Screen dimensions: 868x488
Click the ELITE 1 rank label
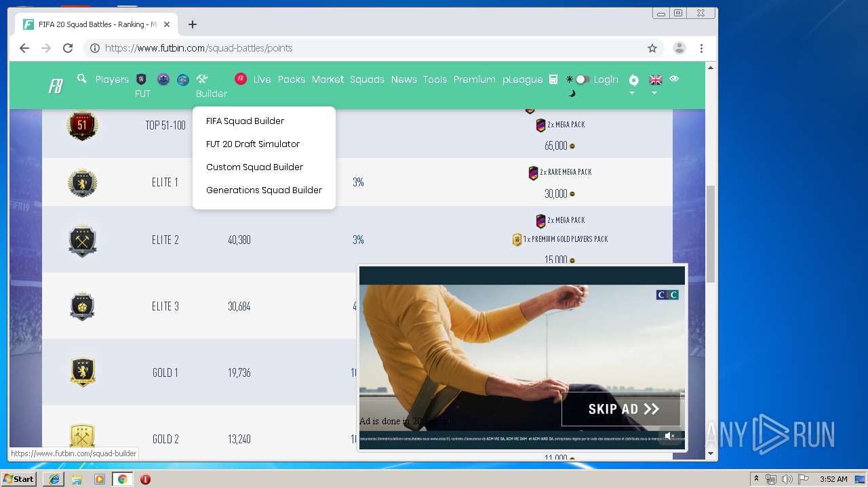point(165,182)
